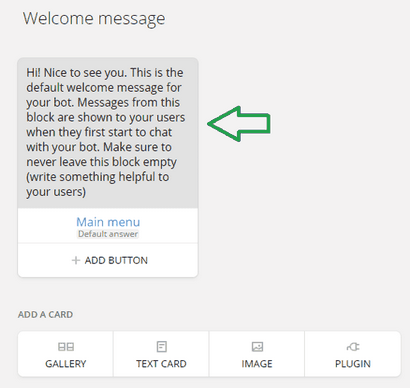Click the Default answer tag
410x388 pixels.
[108, 234]
